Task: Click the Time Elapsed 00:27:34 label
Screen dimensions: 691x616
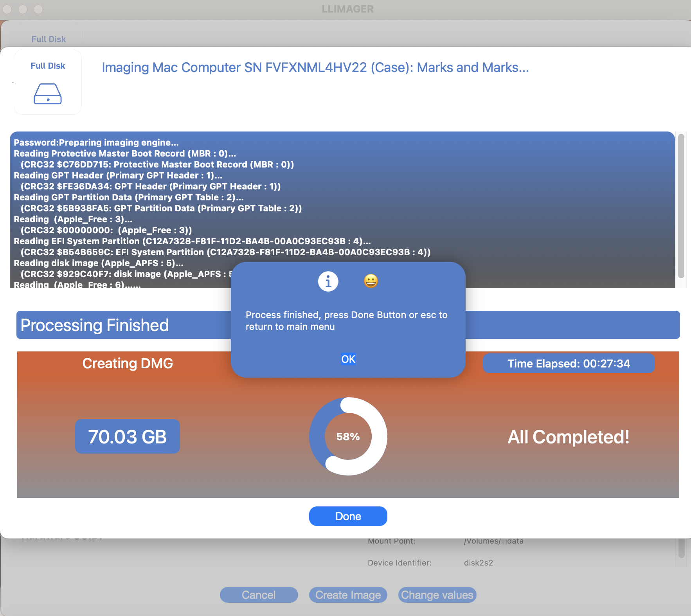Action: (x=569, y=364)
